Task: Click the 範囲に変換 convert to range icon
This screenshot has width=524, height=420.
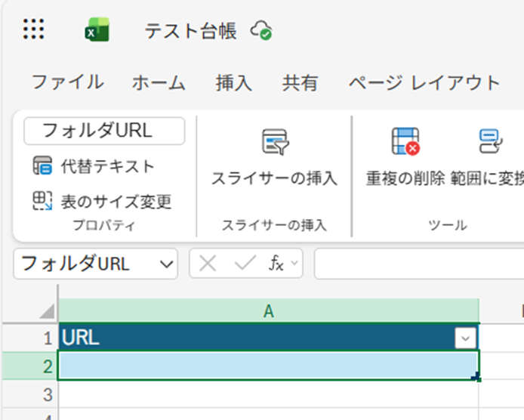Action: click(490, 142)
